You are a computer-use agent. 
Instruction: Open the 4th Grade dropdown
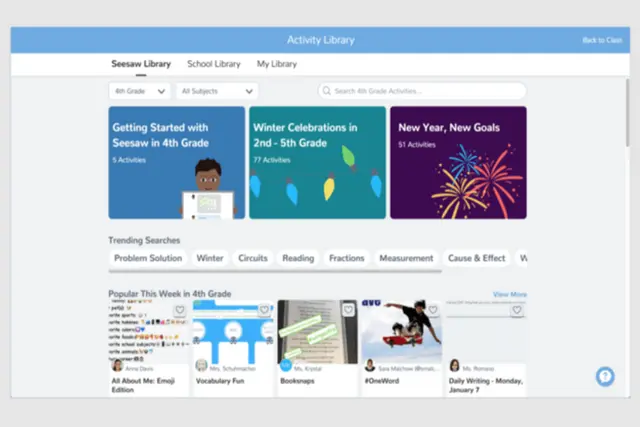140,91
